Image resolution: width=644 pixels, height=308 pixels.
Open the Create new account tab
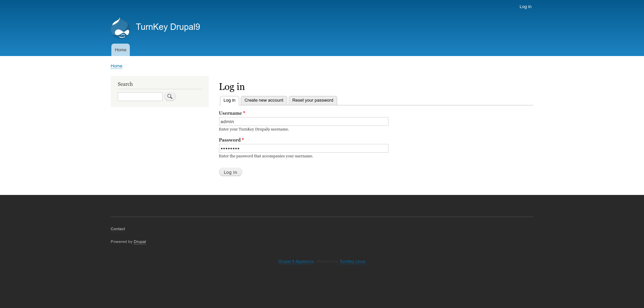tap(264, 100)
